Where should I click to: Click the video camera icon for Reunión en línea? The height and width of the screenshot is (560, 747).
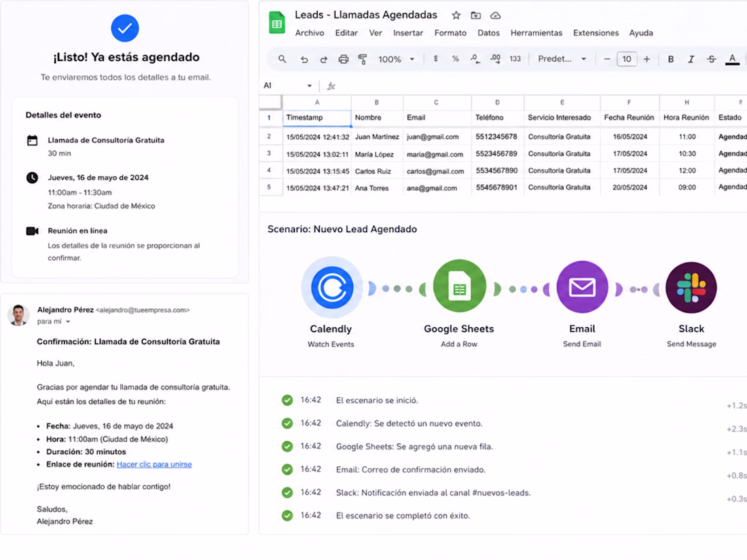click(x=32, y=231)
